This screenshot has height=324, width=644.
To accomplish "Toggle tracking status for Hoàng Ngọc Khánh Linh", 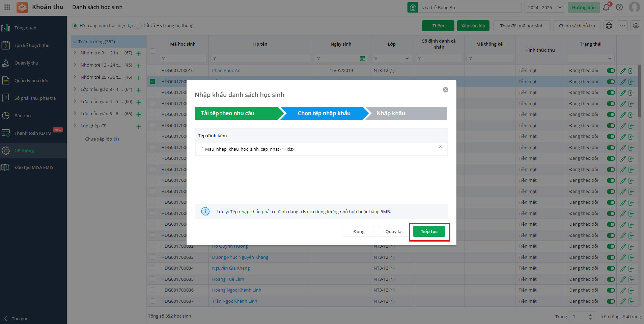I will coord(611,290).
